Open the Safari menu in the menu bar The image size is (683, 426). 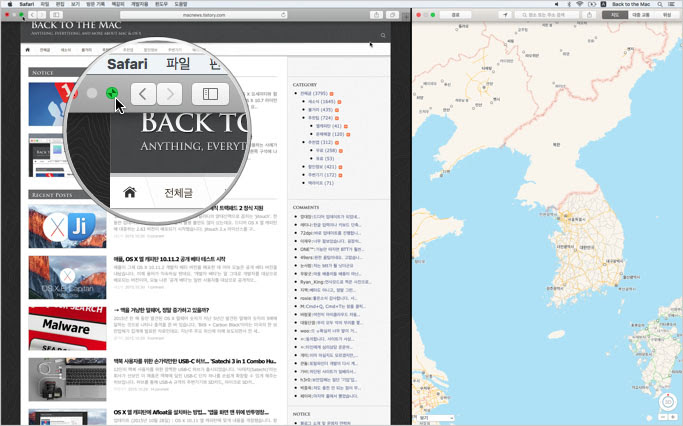click(x=27, y=4)
